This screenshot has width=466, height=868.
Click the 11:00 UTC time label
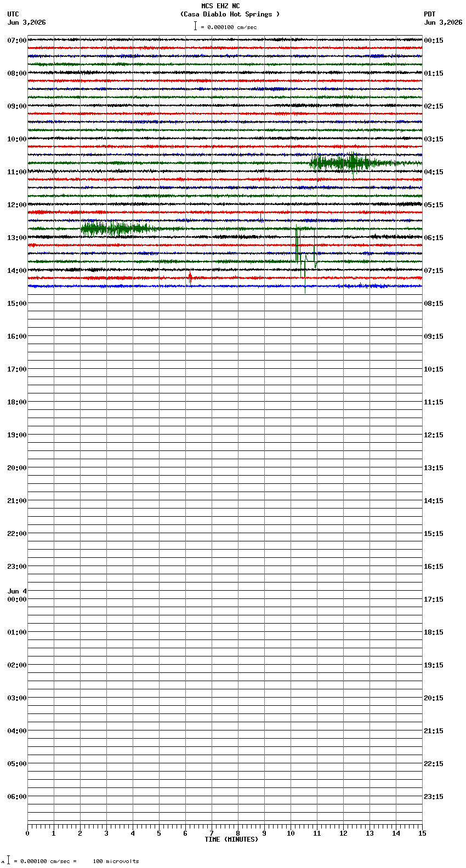click(x=17, y=172)
